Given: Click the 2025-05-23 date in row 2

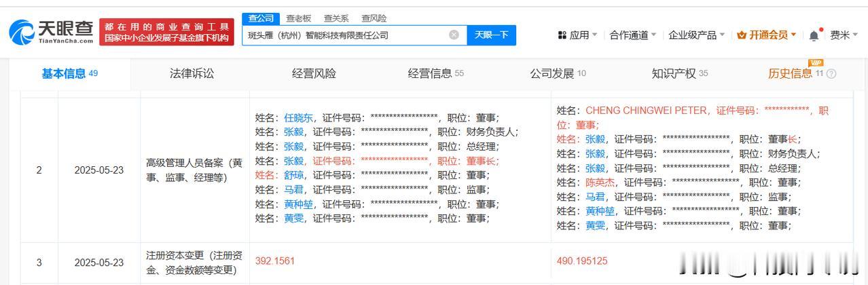Looking at the screenshot, I should coord(99,170).
